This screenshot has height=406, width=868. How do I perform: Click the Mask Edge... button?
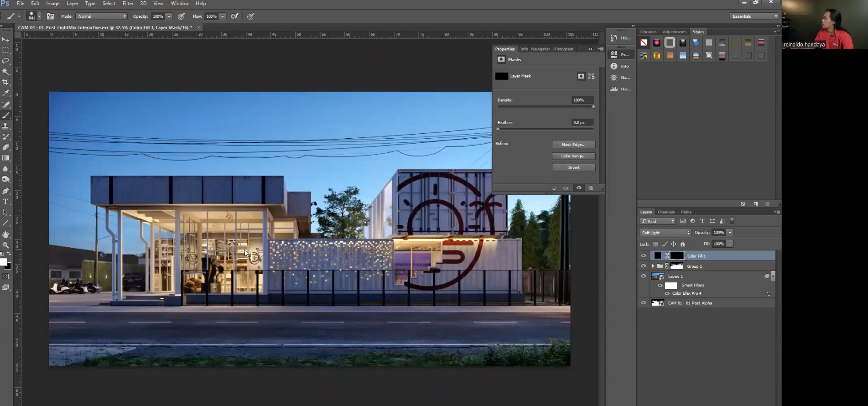click(x=574, y=145)
